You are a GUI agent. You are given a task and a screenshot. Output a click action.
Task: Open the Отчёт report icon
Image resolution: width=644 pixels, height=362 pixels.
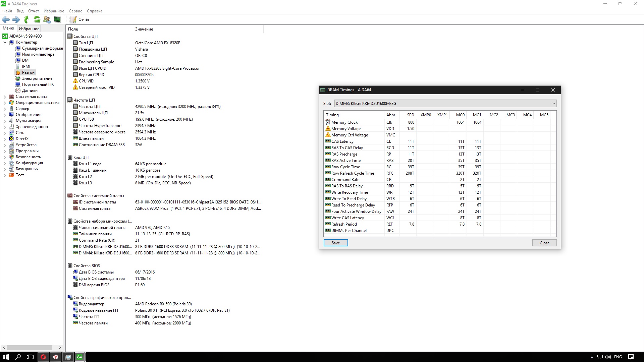(73, 19)
